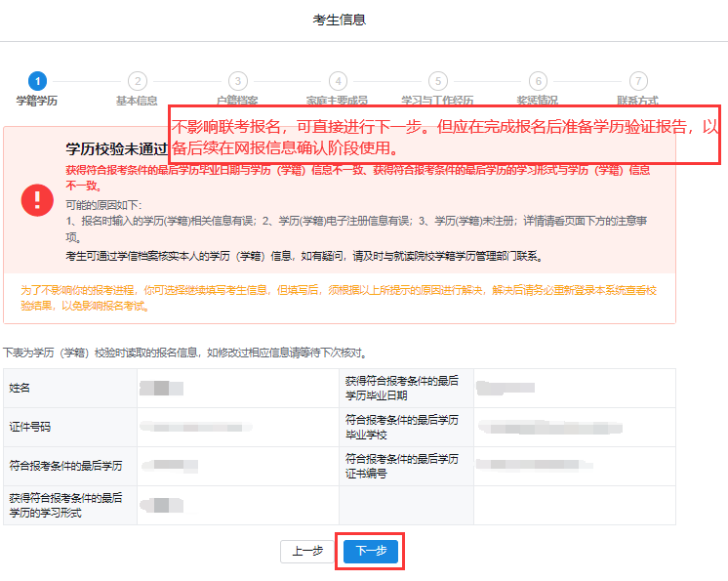Go back with the 上一步 button
This screenshot has height=581, width=728.
[307, 551]
